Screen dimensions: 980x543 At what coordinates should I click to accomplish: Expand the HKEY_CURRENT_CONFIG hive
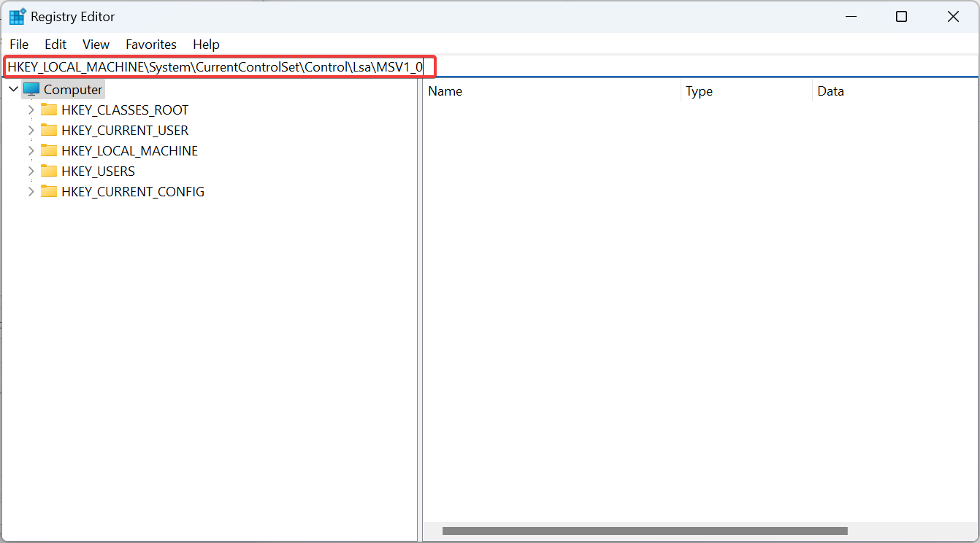31,192
